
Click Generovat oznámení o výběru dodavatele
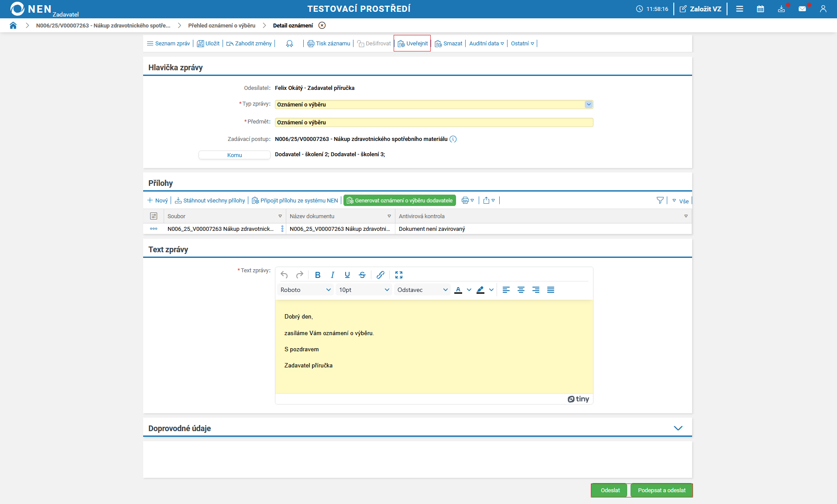399,200
